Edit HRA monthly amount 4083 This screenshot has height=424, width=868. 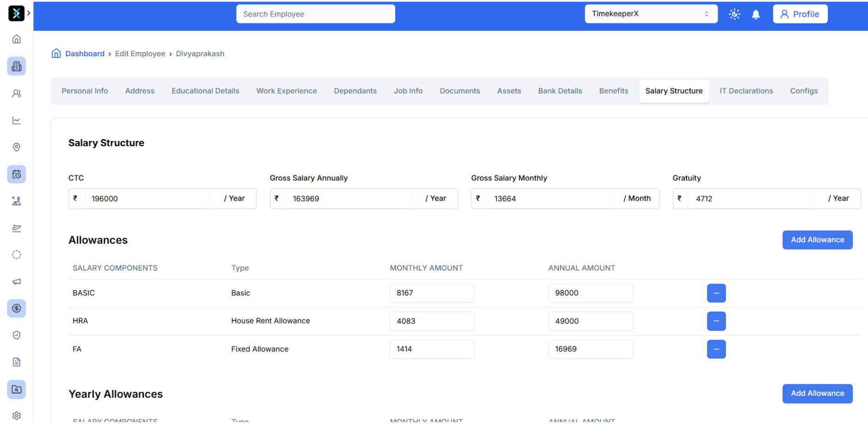[432, 321]
